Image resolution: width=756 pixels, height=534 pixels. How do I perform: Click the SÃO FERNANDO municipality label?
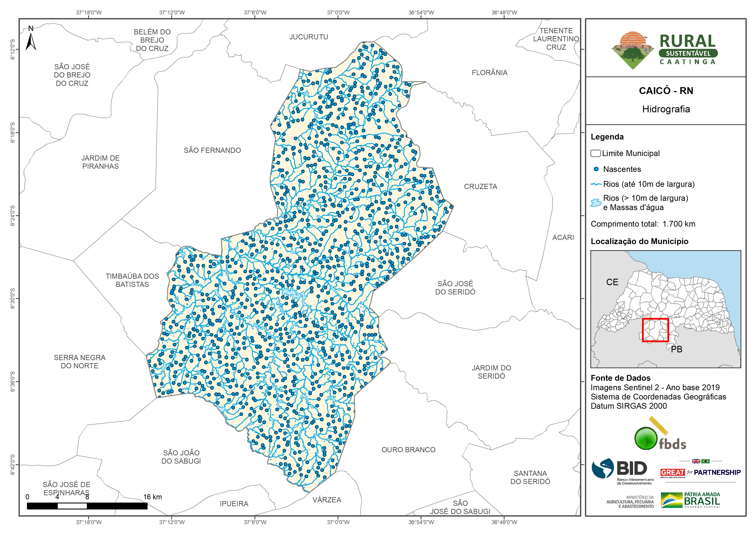[212, 150]
